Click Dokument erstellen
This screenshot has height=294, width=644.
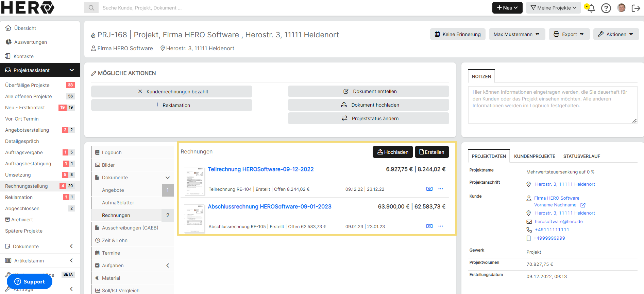[369, 91]
